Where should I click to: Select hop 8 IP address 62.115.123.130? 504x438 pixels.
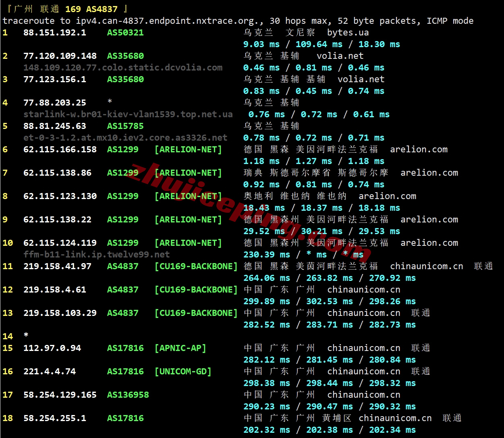click(x=60, y=196)
